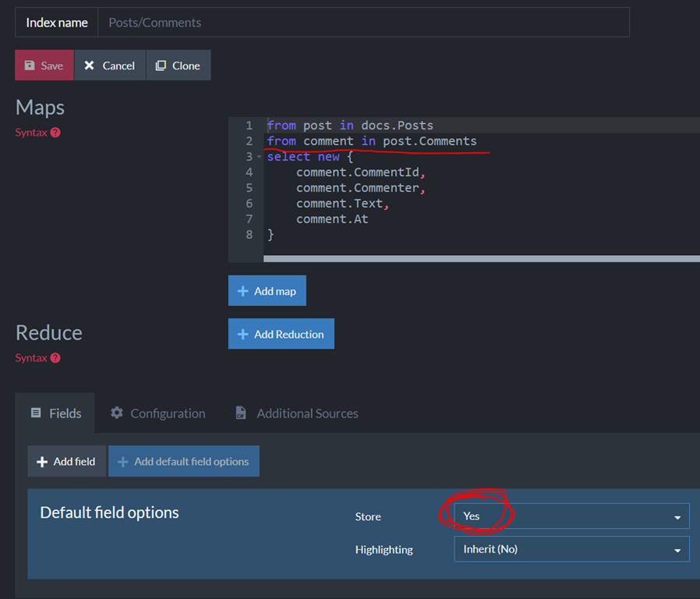Click the closing brace on line 8
This screenshot has height=599, width=700.
pyautogui.click(x=270, y=235)
